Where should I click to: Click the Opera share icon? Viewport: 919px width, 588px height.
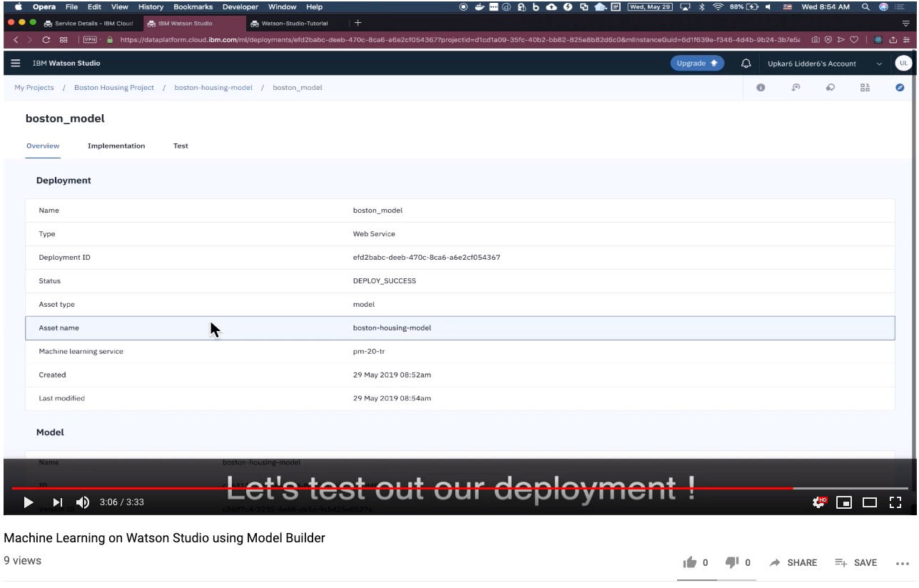coord(893,40)
